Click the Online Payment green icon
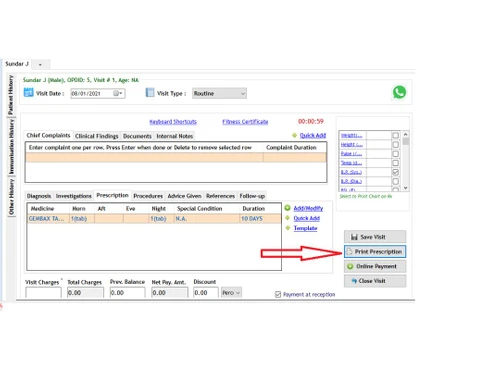Viewport: 500px width, 375px height. pos(350,266)
